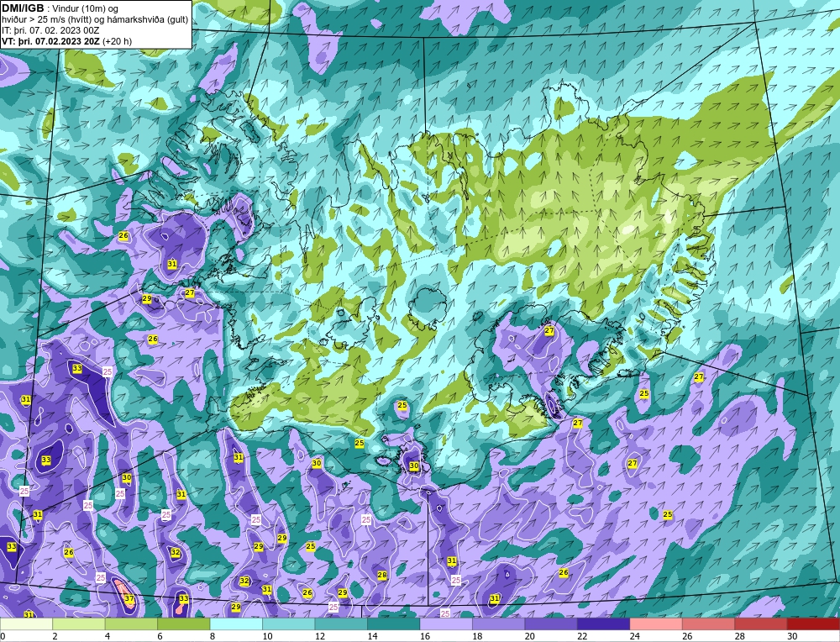Pick the 4–6 m/s green legend swatch

(x=131, y=624)
